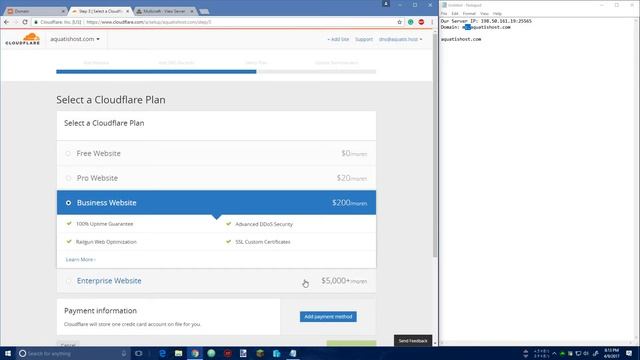Reload the Cloudflare page
The width and height of the screenshot is (640, 360).
click(25, 22)
